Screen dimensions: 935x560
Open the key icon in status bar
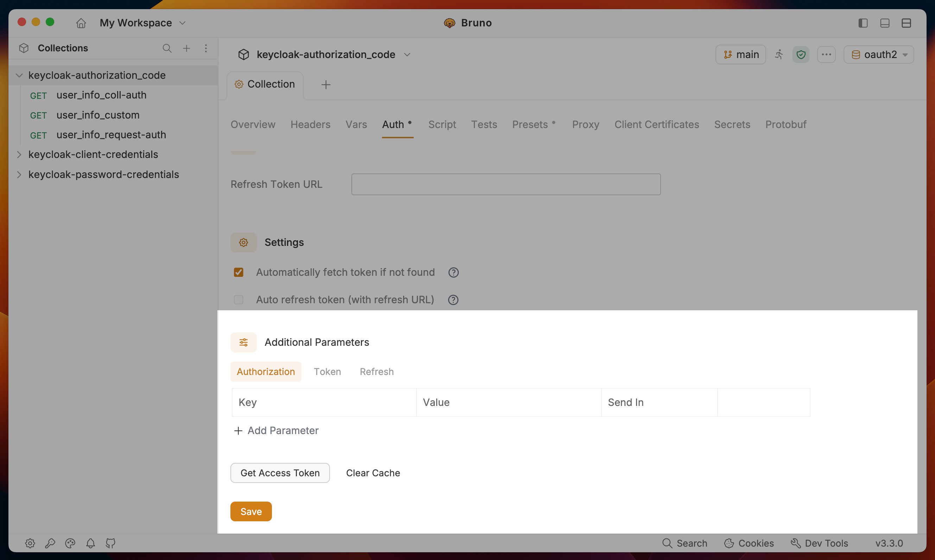click(50, 543)
